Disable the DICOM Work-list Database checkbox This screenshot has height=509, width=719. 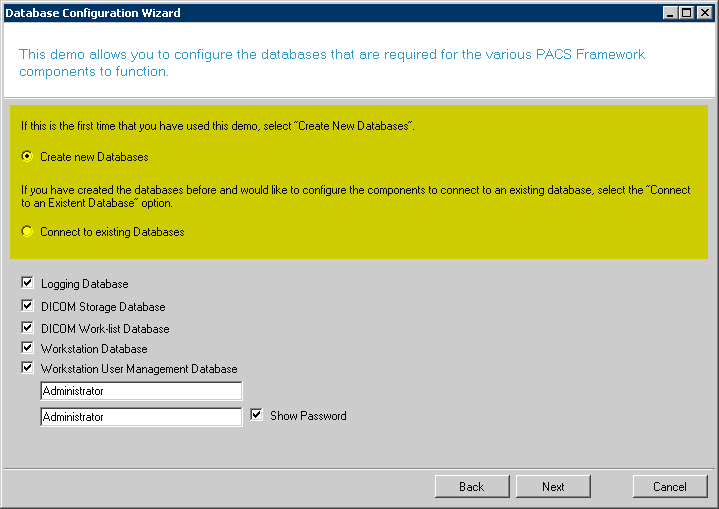click(x=27, y=327)
